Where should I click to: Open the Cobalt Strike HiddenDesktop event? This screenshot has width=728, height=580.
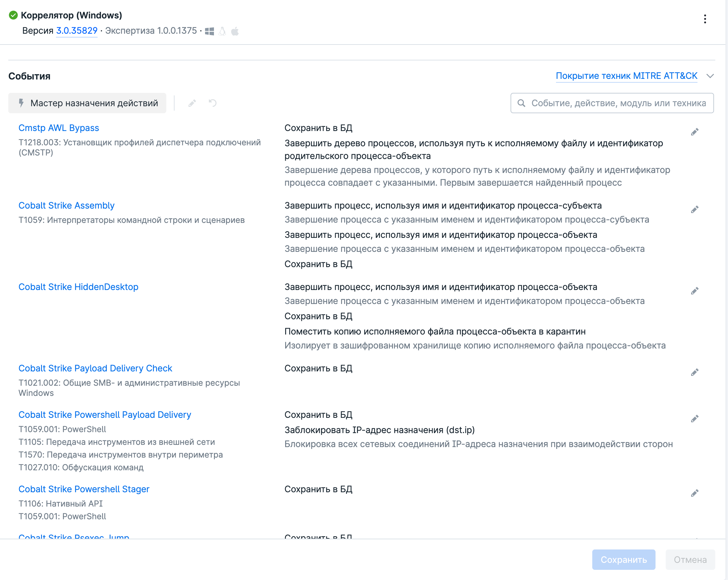[x=78, y=287]
